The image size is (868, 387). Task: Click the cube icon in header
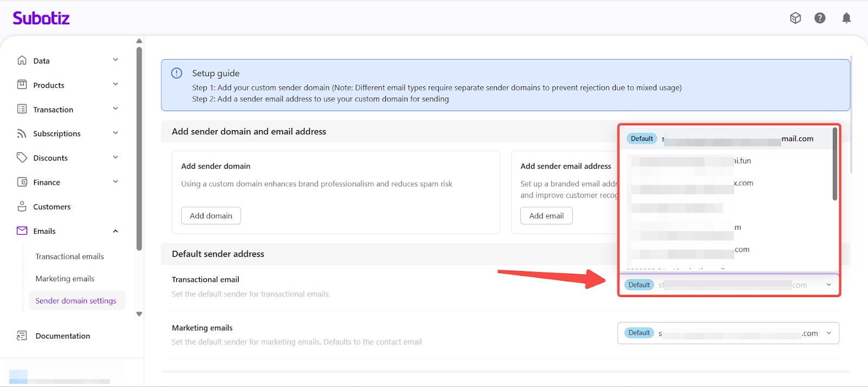(x=795, y=18)
